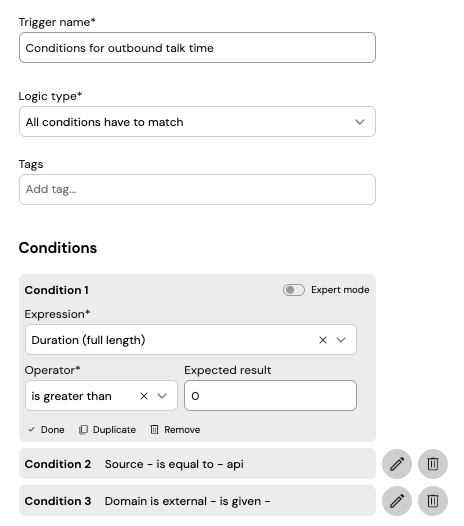Click the Done checkmark in Condition 1
Image resolution: width=464 pixels, height=526 pixels.
click(x=32, y=429)
